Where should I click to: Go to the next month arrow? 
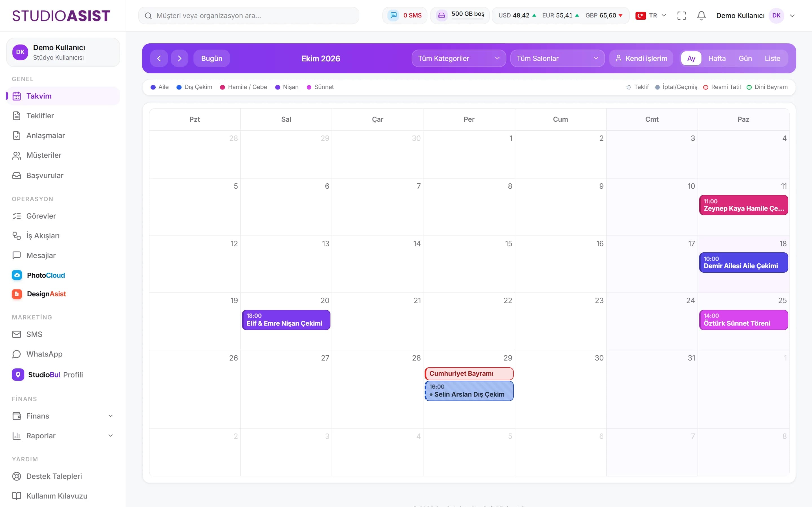[x=180, y=58]
